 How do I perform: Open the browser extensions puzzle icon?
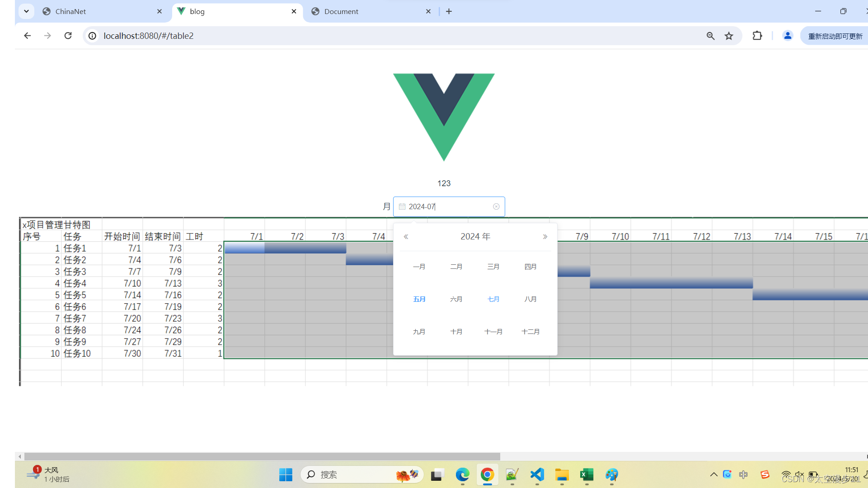pyautogui.click(x=757, y=36)
